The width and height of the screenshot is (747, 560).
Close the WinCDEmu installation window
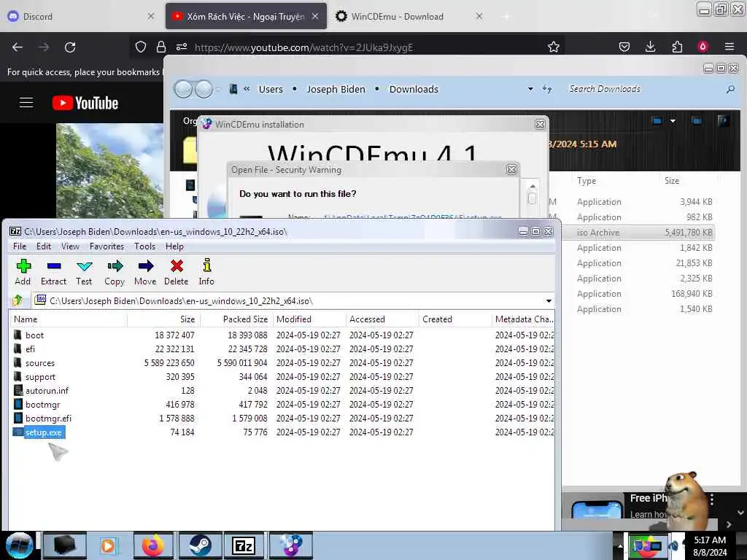(539, 124)
